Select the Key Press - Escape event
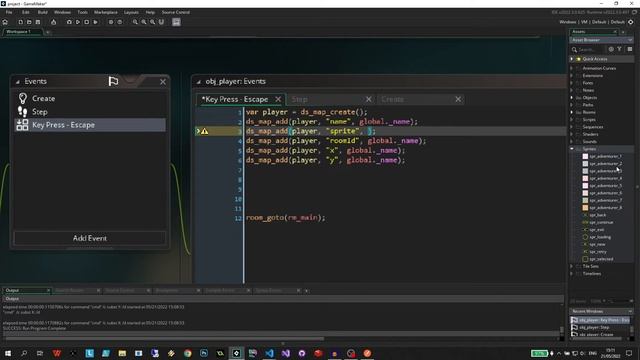Screen dimensions: 640x360 click(x=90, y=125)
